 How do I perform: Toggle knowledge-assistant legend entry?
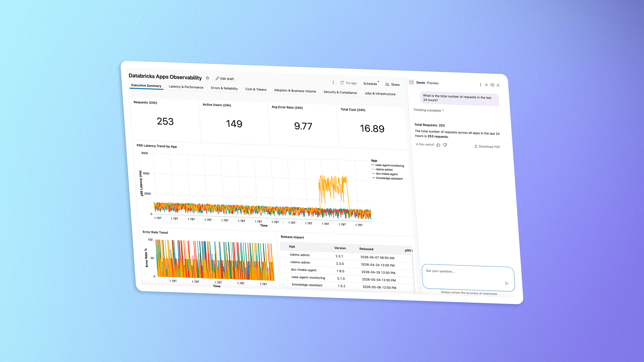tap(388, 178)
